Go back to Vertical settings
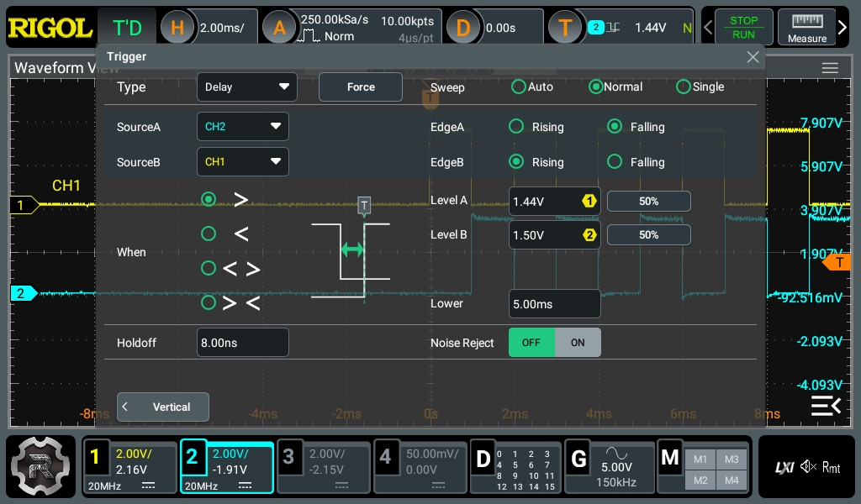This screenshot has width=861, height=504. [x=162, y=407]
